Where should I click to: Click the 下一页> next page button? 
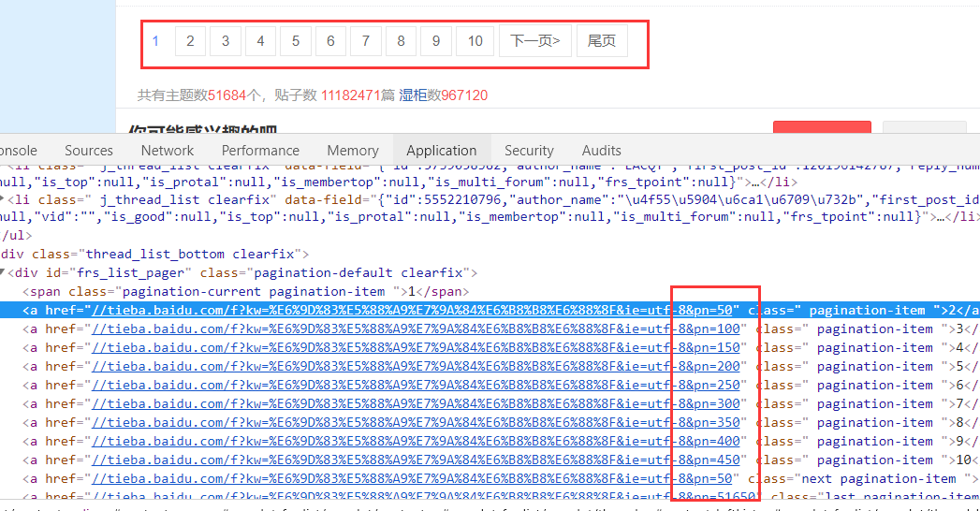pos(535,41)
